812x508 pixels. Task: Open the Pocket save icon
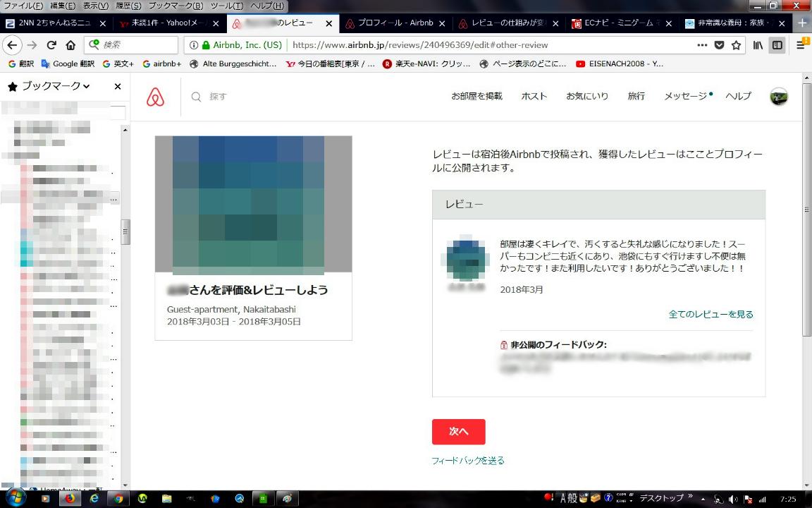point(720,45)
